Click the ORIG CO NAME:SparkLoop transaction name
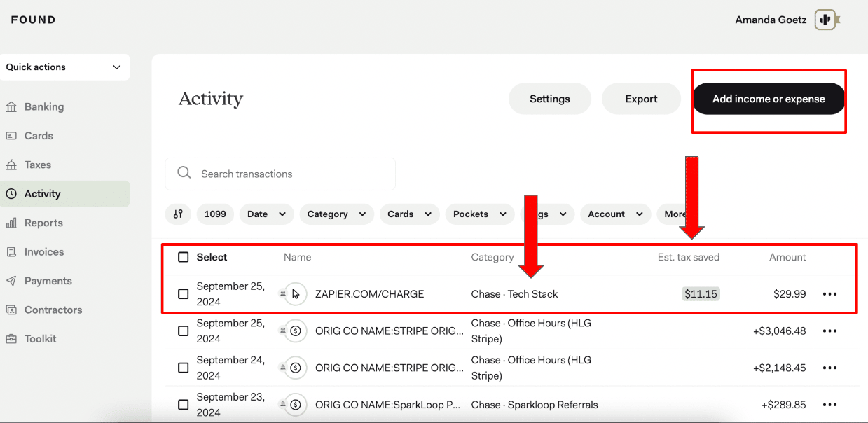Viewport: 868px width, 423px height. [x=390, y=405]
